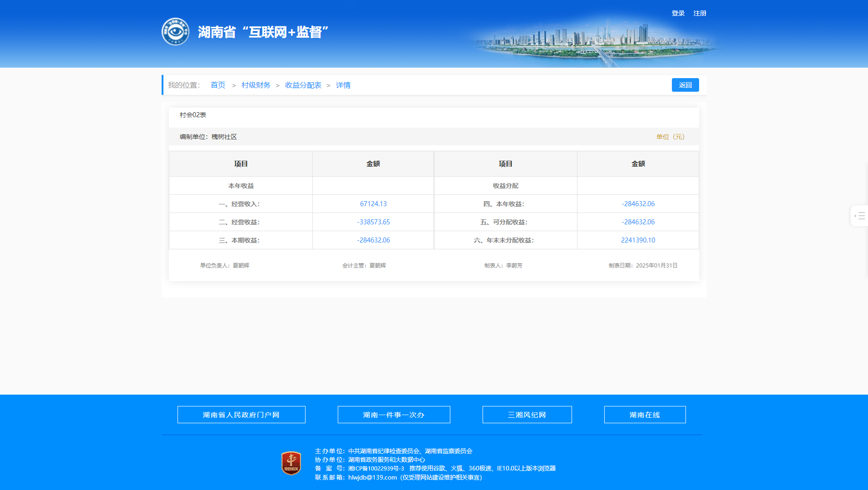The image size is (868, 490).
Task: Click the 六、年末未分配收益 row label
Action: (x=504, y=240)
